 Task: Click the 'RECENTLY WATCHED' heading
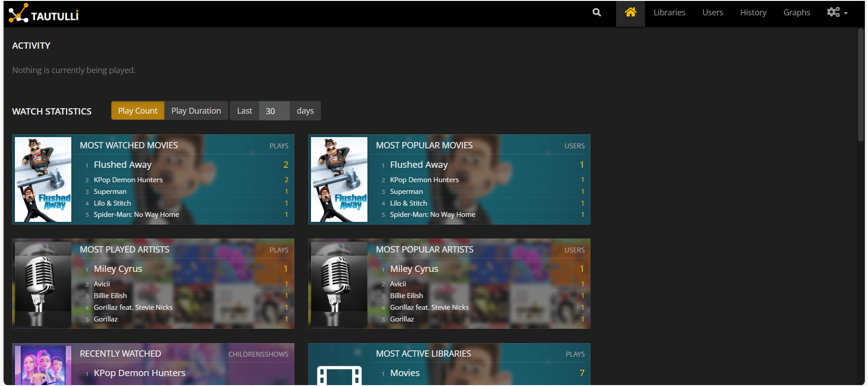[120, 354]
